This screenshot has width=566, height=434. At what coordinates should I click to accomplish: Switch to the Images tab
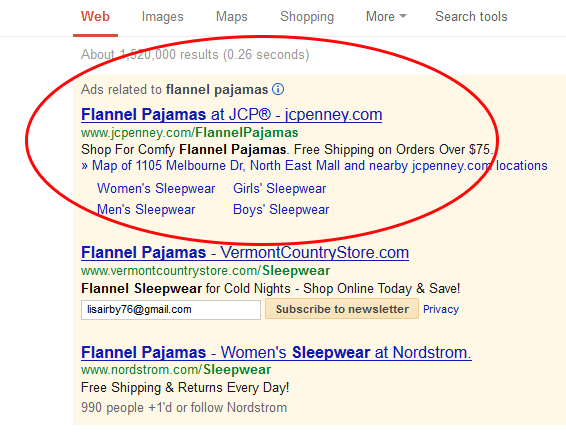162,17
